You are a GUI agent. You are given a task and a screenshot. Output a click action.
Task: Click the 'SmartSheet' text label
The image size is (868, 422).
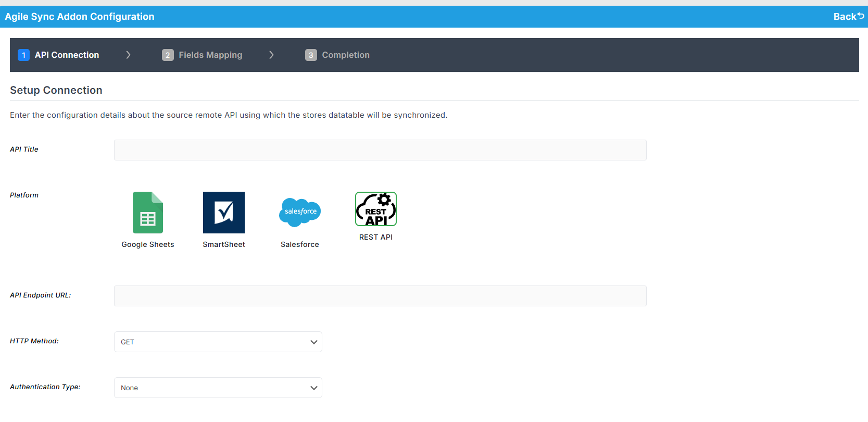tap(224, 244)
